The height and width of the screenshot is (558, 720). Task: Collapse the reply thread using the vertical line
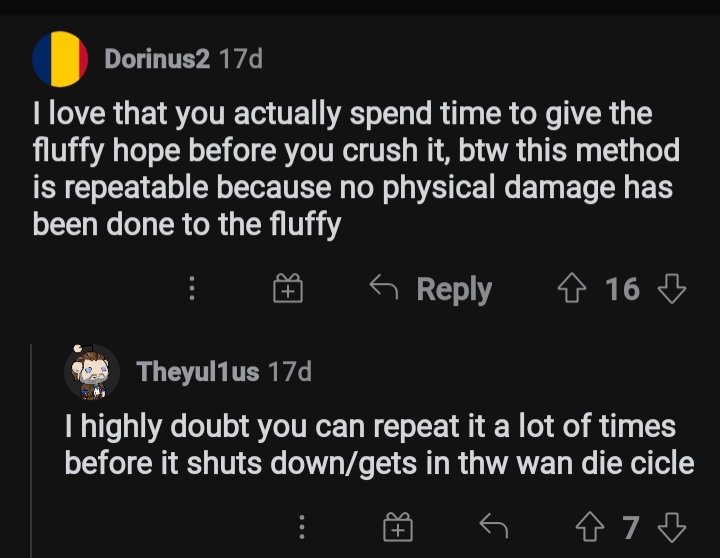31,450
